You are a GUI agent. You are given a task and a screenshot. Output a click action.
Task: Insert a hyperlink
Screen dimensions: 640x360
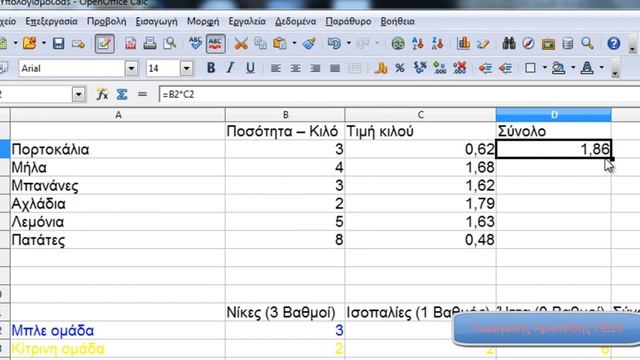[398, 43]
